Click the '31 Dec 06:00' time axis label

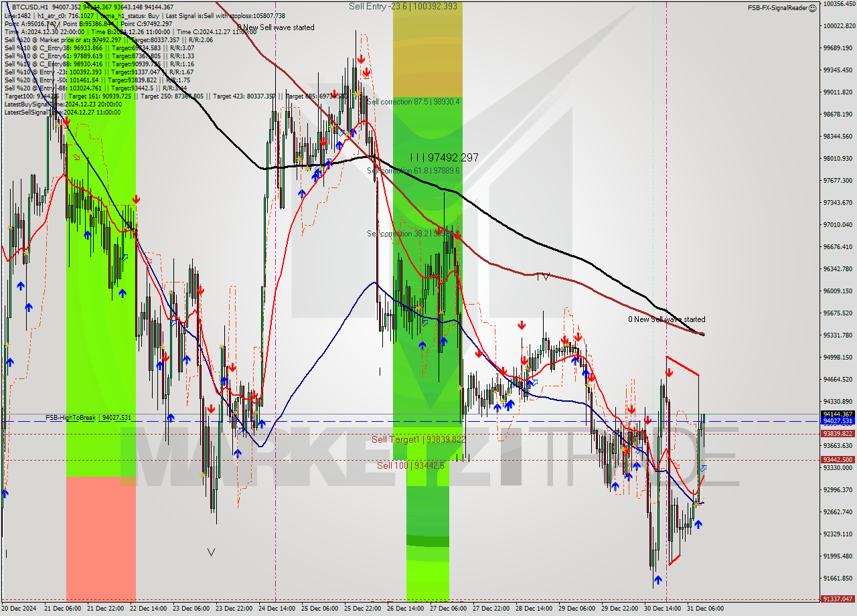point(704,609)
